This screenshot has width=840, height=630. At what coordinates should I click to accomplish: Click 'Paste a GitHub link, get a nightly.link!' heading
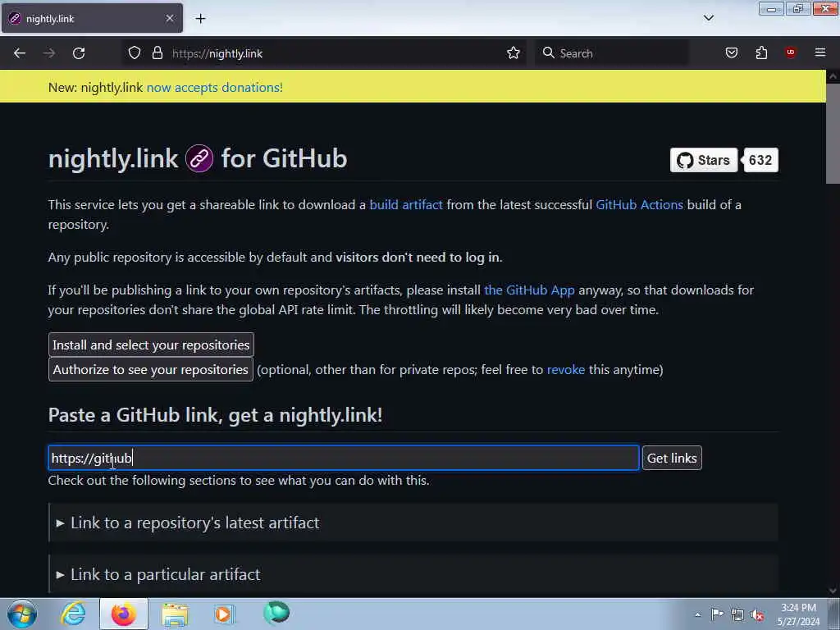[x=216, y=415]
